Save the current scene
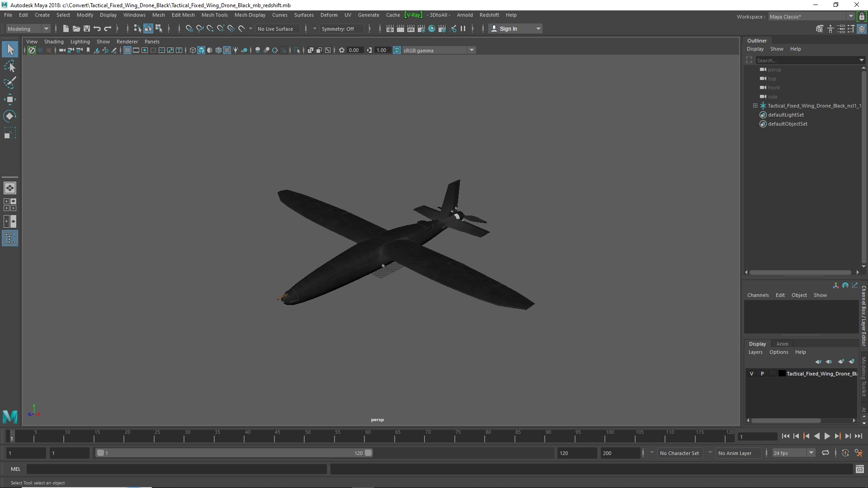Screen dimensions: 868x488 click(86, 28)
